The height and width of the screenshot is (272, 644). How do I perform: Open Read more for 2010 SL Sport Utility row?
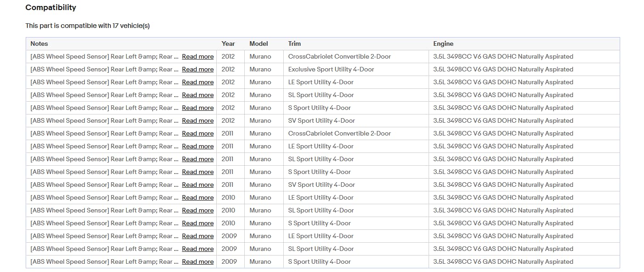198,210
